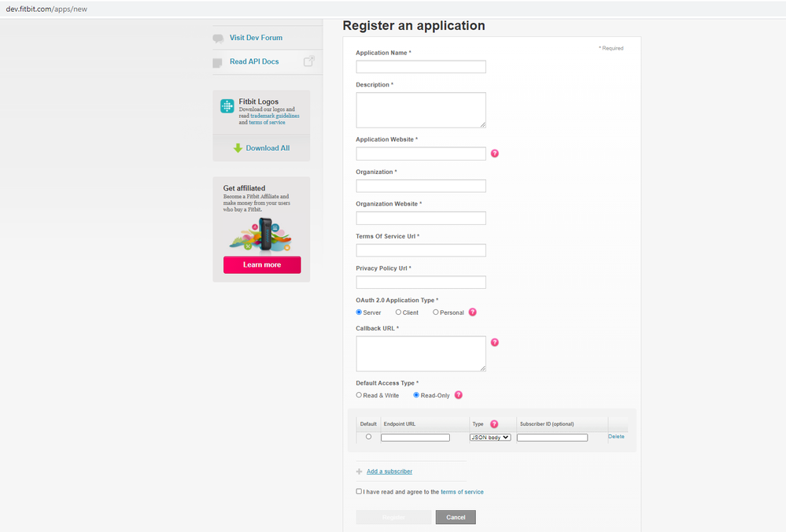Image resolution: width=786 pixels, height=532 pixels.
Task: Open the Visit Dev Forum link
Action: click(256, 38)
